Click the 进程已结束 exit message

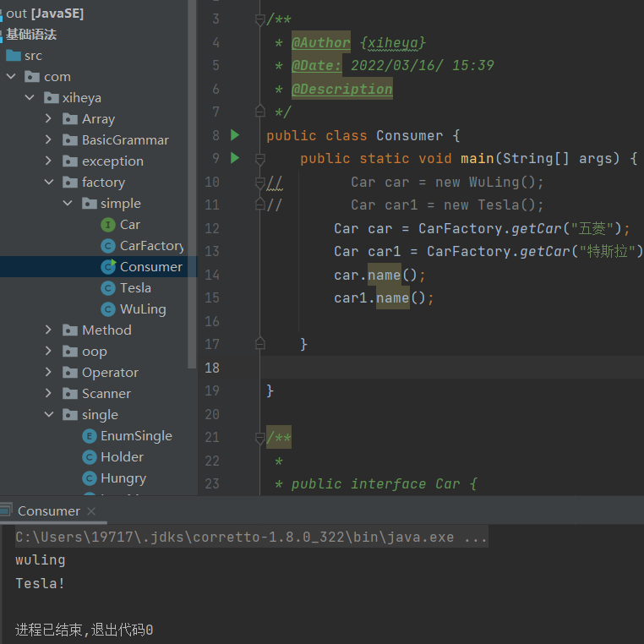pos(85,630)
